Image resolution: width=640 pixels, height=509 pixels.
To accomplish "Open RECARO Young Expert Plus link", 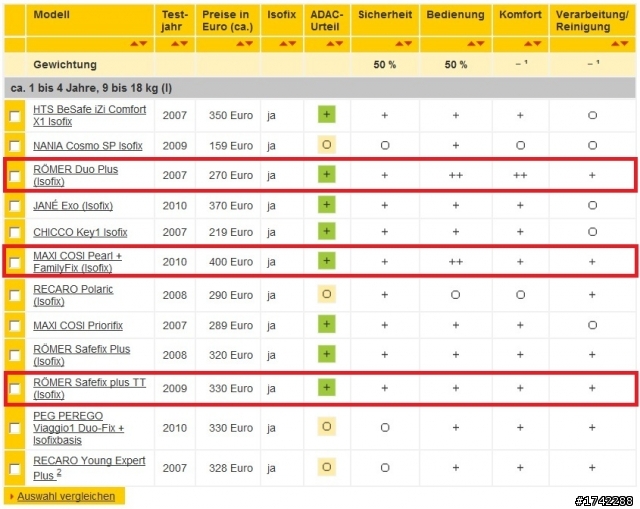I will [x=89, y=468].
